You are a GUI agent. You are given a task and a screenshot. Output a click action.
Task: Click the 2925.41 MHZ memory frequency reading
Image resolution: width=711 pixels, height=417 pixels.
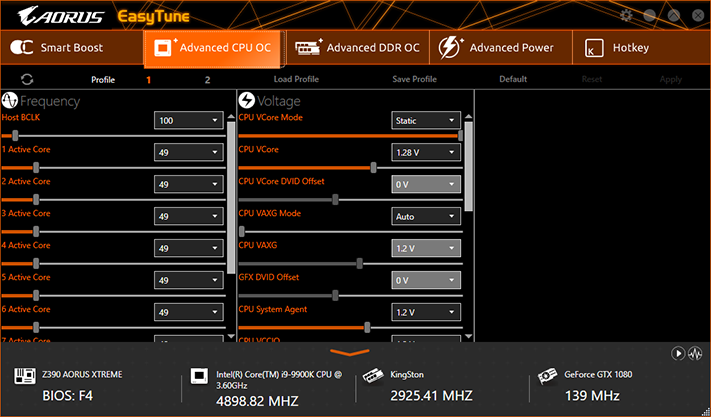431,396
